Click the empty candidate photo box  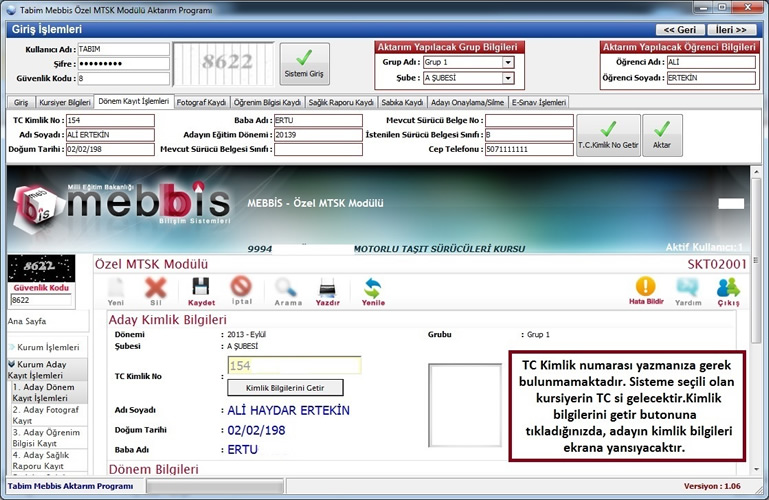pos(465,405)
